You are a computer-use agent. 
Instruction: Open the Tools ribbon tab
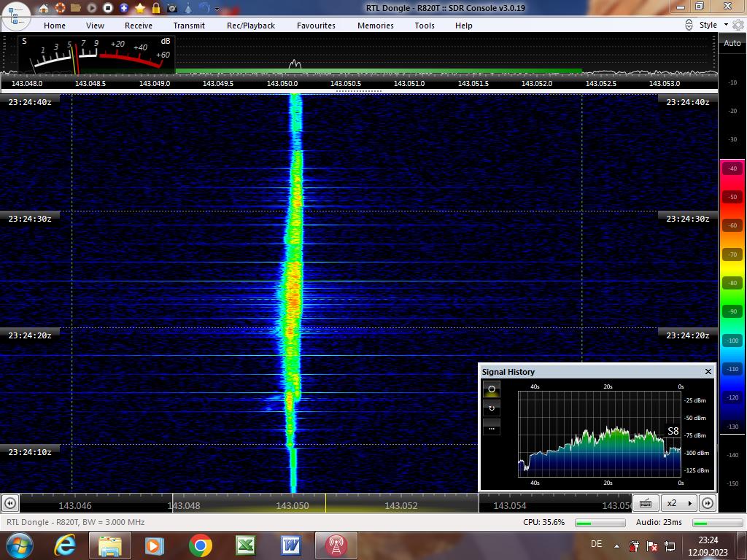coord(425,26)
